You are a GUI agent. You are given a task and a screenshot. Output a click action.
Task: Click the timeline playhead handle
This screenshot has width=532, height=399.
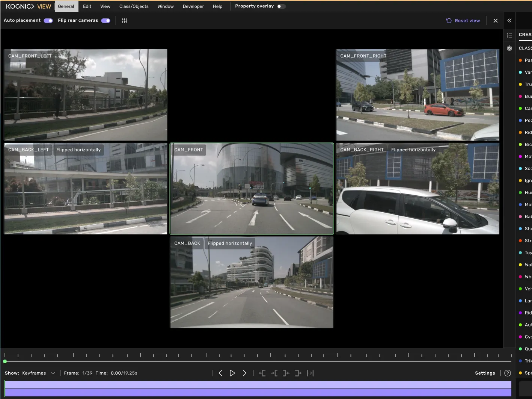[x=5, y=361]
